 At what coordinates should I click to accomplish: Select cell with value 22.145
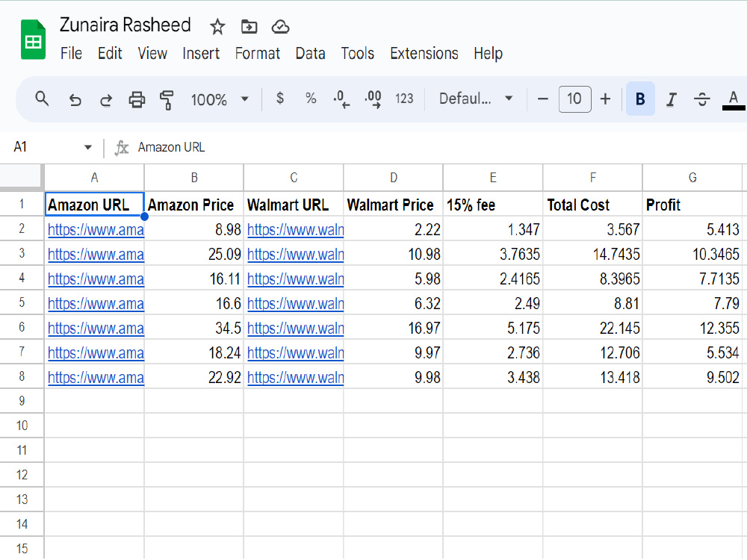(592, 328)
